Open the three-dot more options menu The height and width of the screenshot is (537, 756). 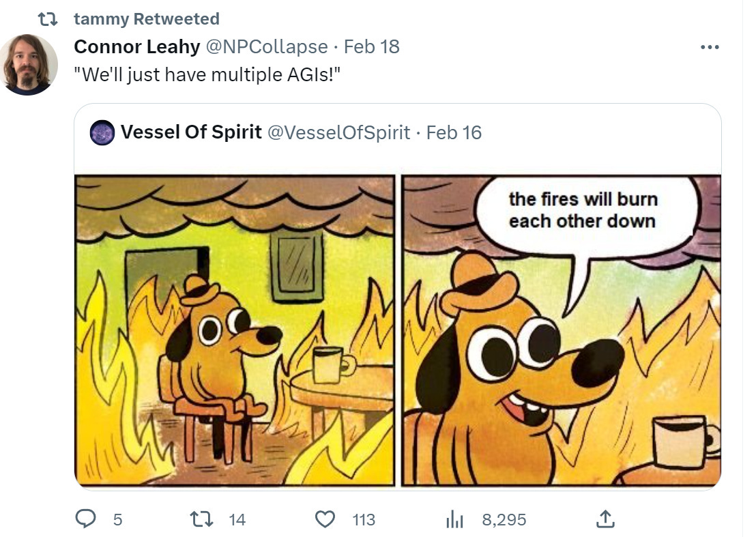[x=710, y=47]
